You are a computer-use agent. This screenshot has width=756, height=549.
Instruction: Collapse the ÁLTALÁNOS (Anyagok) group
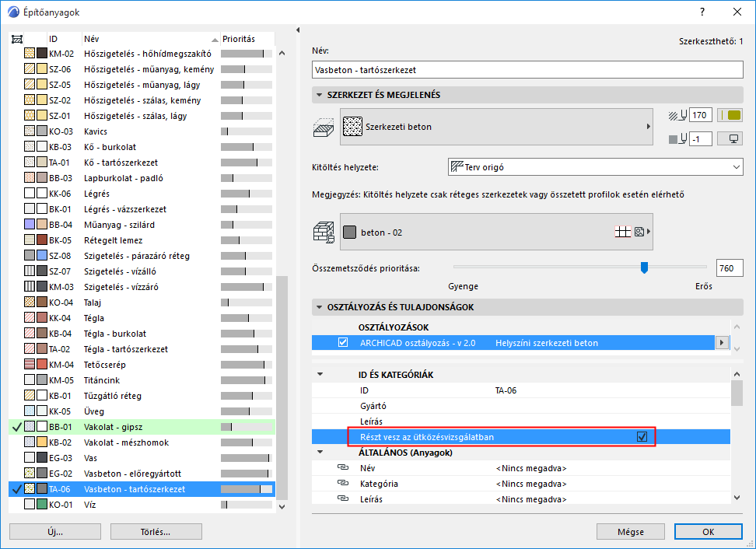point(320,453)
